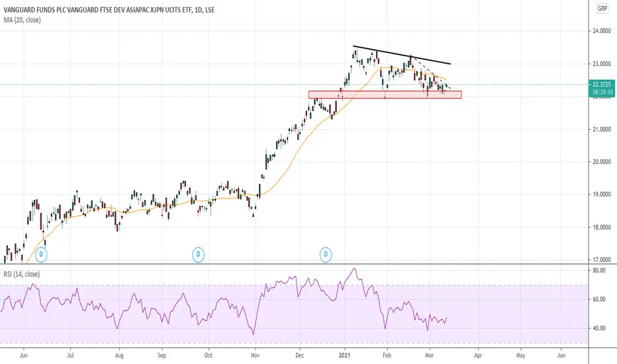
Task: Click the June dividend D marker
Action: tap(41, 255)
